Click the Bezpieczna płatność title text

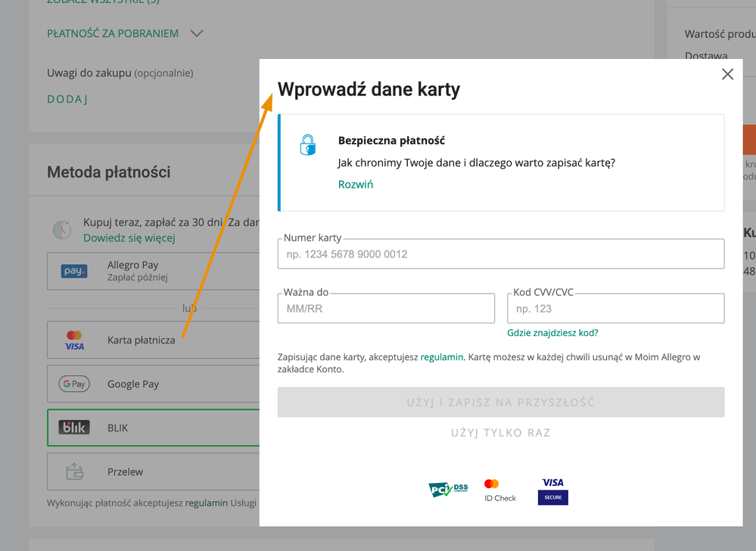[x=391, y=141]
